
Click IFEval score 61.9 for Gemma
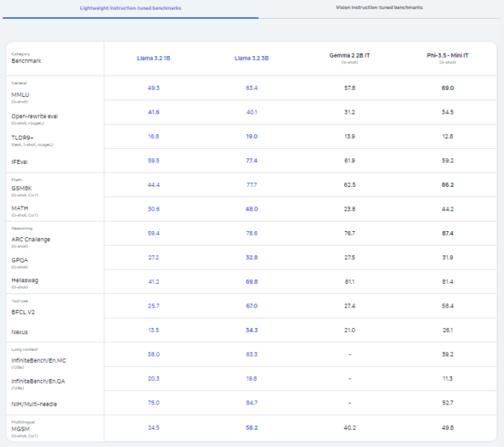pos(350,161)
